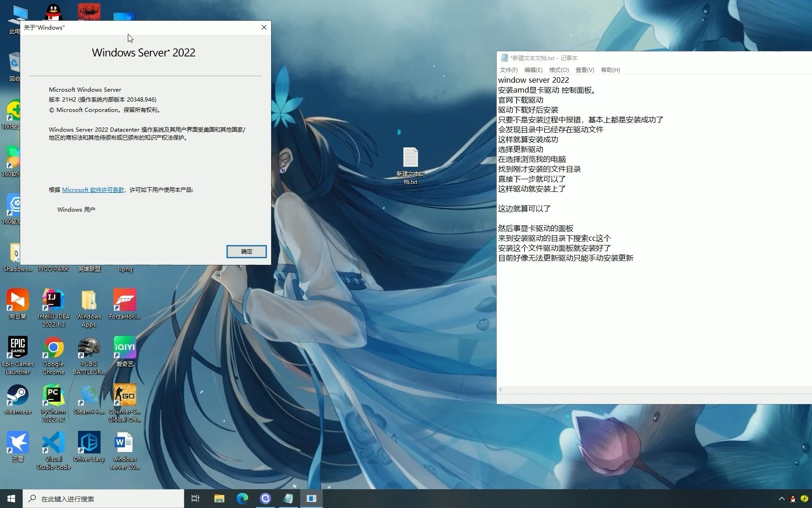Show hidden system tray icons

click(x=782, y=499)
